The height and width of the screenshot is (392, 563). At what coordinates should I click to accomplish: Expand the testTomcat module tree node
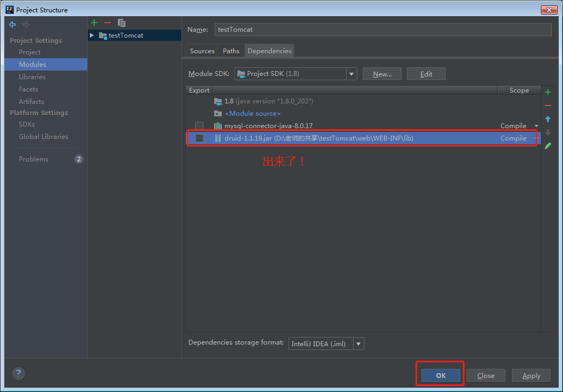(x=92, y=35)
